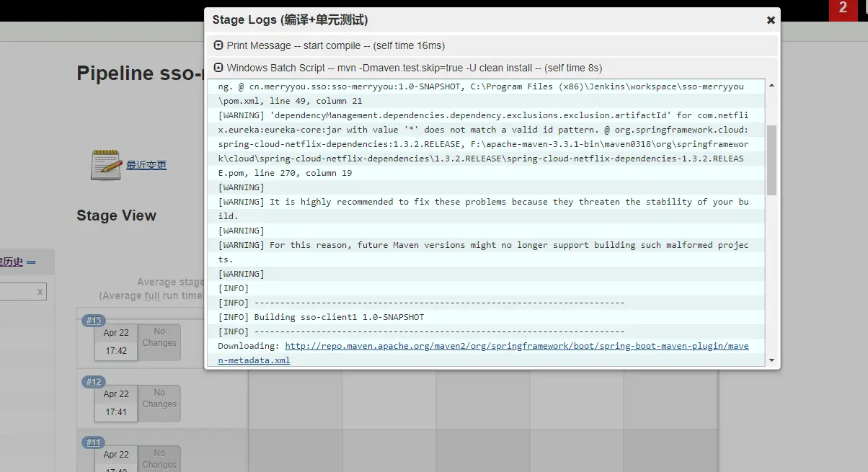Click the Apr 22 17:42 timestamp for build #13
Screen dimensions: 868x472
click(116, 340)
